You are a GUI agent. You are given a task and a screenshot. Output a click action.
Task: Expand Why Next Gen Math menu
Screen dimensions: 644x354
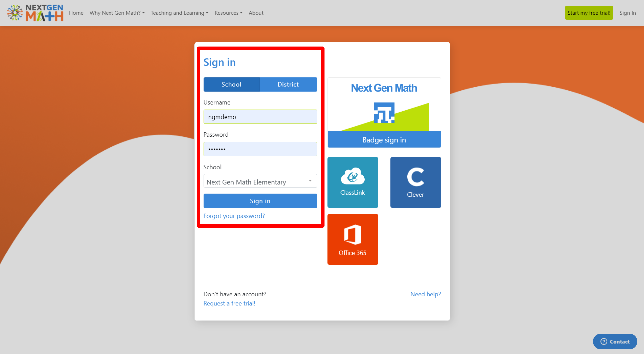click(x=117, y=13)
